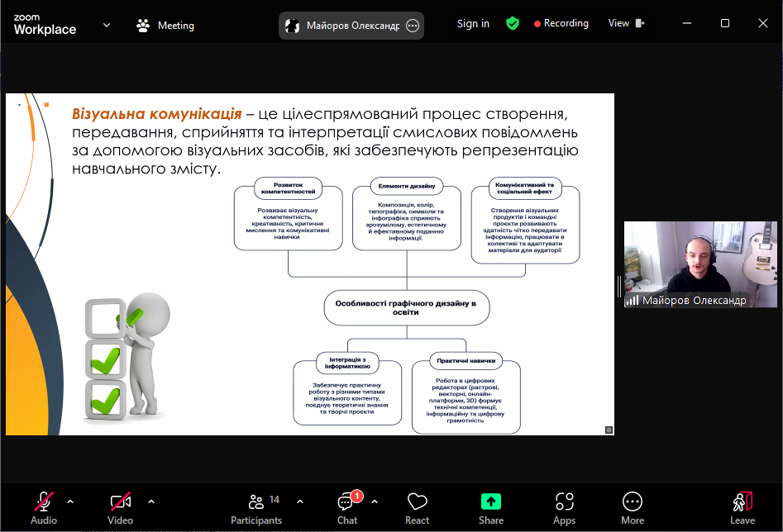Start camera with the Video button
783x532 pixels.
(121, 507)
